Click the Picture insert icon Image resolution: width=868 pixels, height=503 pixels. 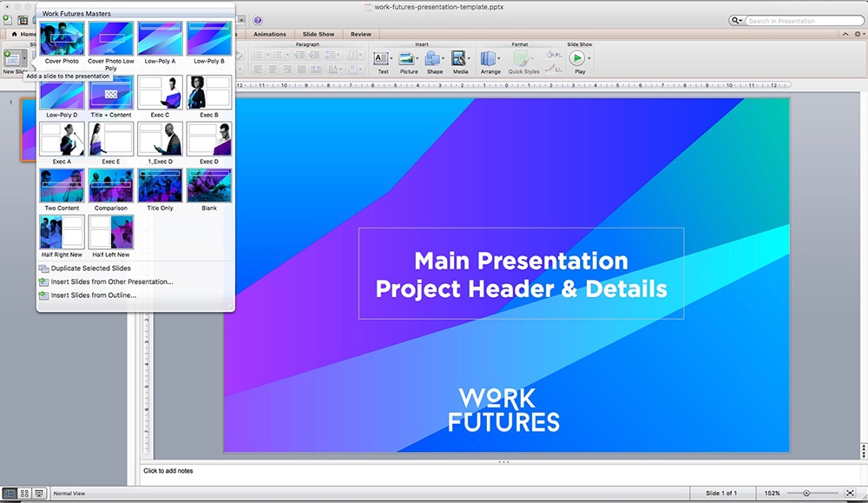click(406, 57)
